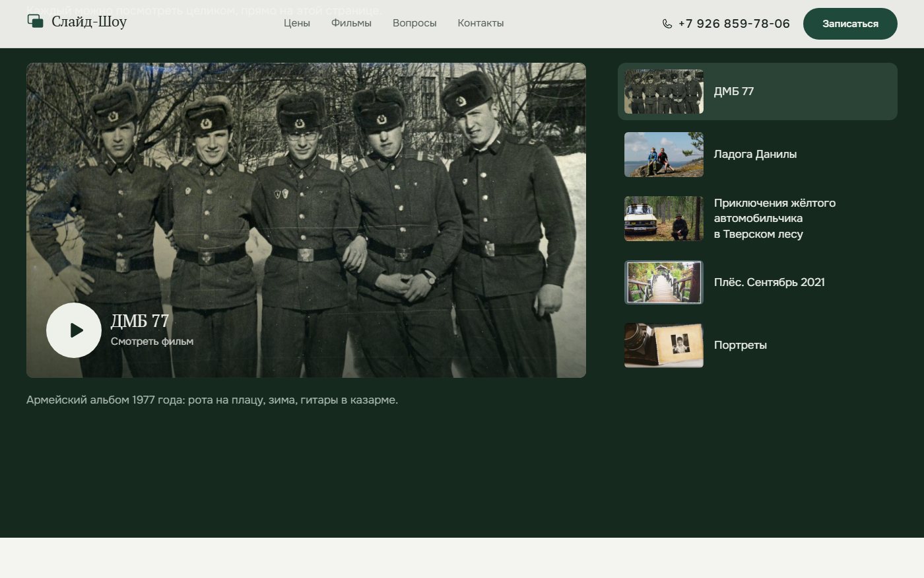This screenshot has height=578, width=924.
Task: Click the Слайд-Шоу logo icon
Action: pos(36,21)
